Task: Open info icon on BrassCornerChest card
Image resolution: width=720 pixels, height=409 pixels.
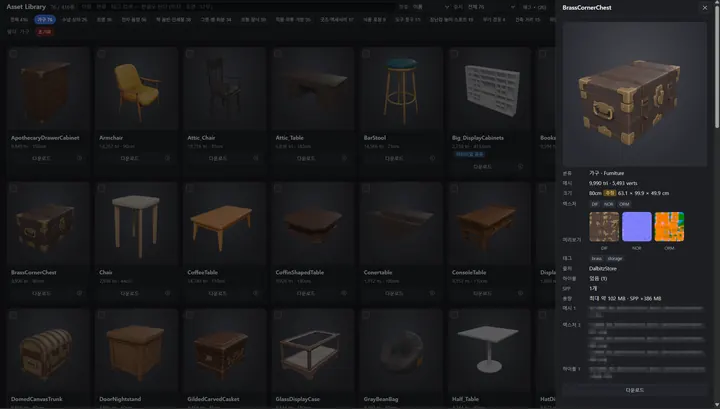Action: (79, 293)
